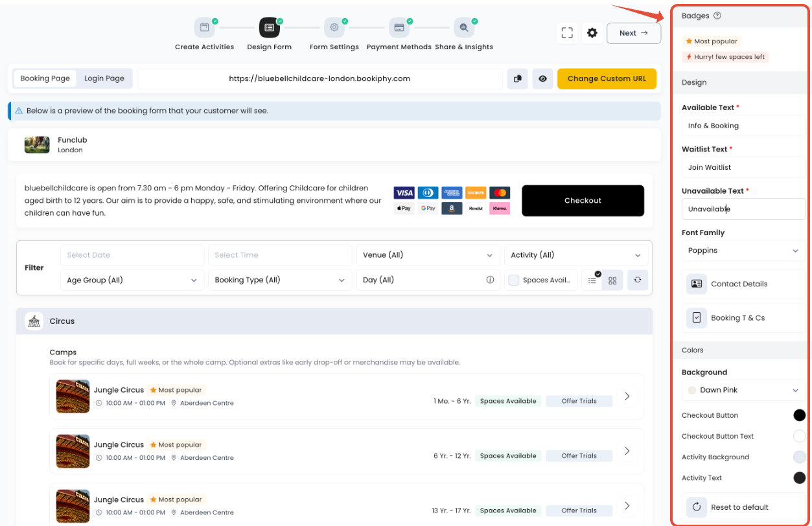Click the Contact Details card icon
The width and height of the screenshot is (812, 526).
coord(697,284)
